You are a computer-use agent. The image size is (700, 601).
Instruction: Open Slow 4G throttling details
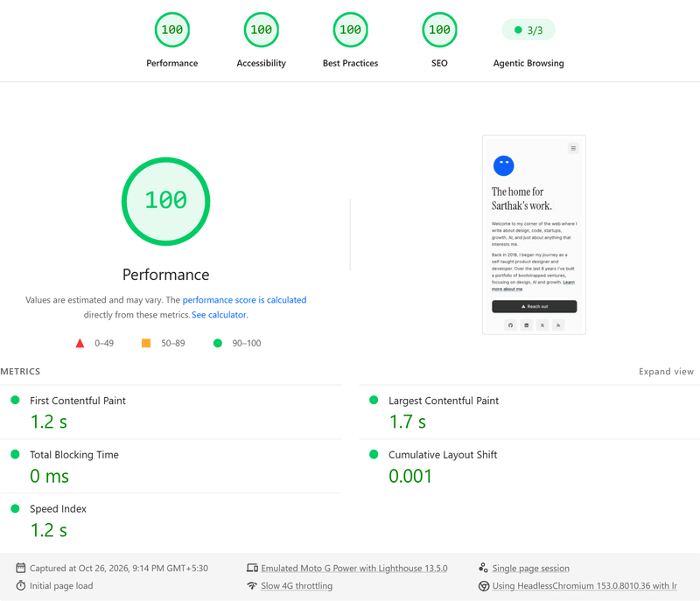(297, 585)
